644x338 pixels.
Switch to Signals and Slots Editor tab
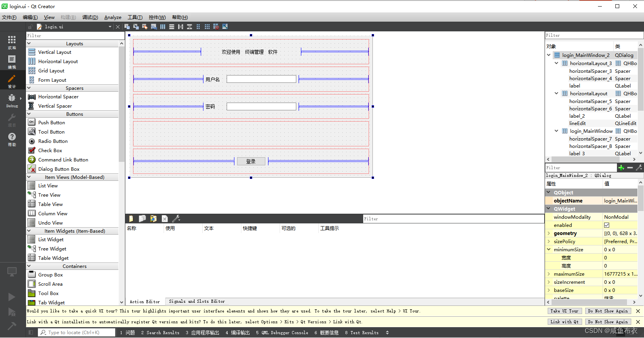point(196,301)
